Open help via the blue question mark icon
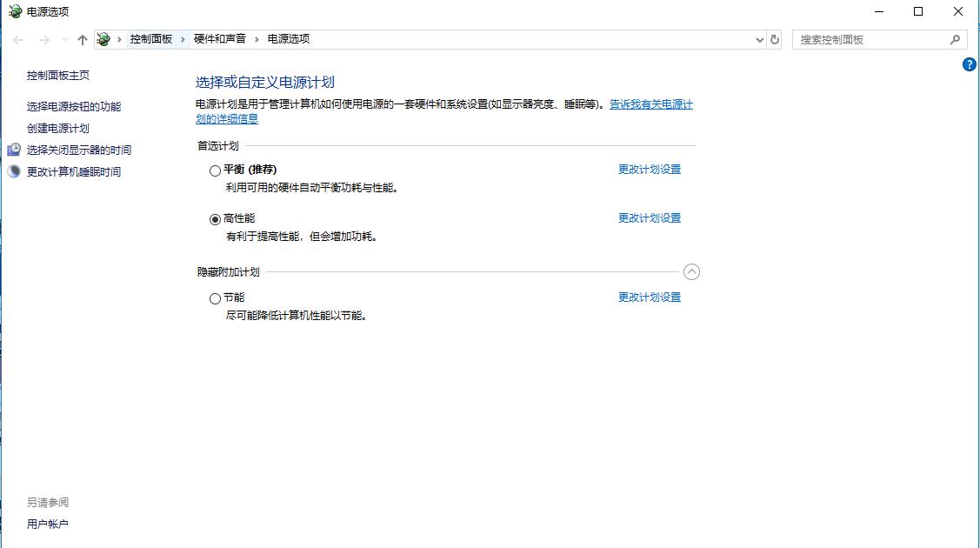Screen dimensions: 980x548 coord(970,63)
